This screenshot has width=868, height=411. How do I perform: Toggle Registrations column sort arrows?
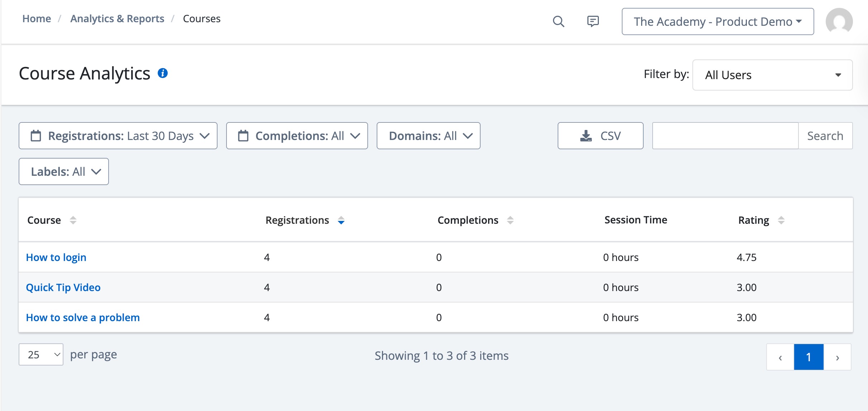(341, 220)
